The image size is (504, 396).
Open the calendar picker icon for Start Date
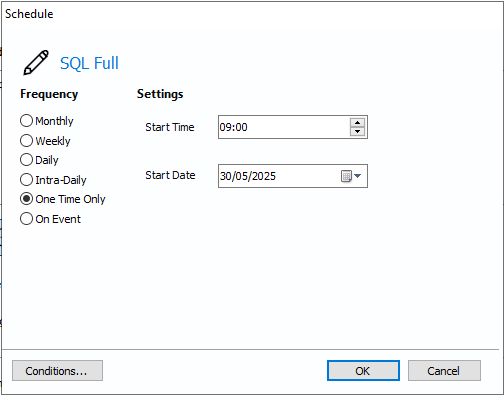346,176
